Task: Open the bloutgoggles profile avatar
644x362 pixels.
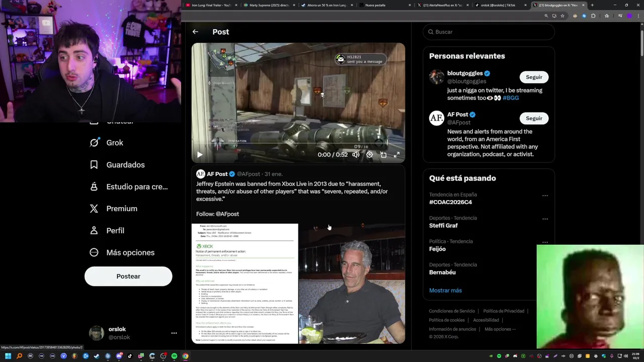Action: pyautogui.click(x=436, y=77)
